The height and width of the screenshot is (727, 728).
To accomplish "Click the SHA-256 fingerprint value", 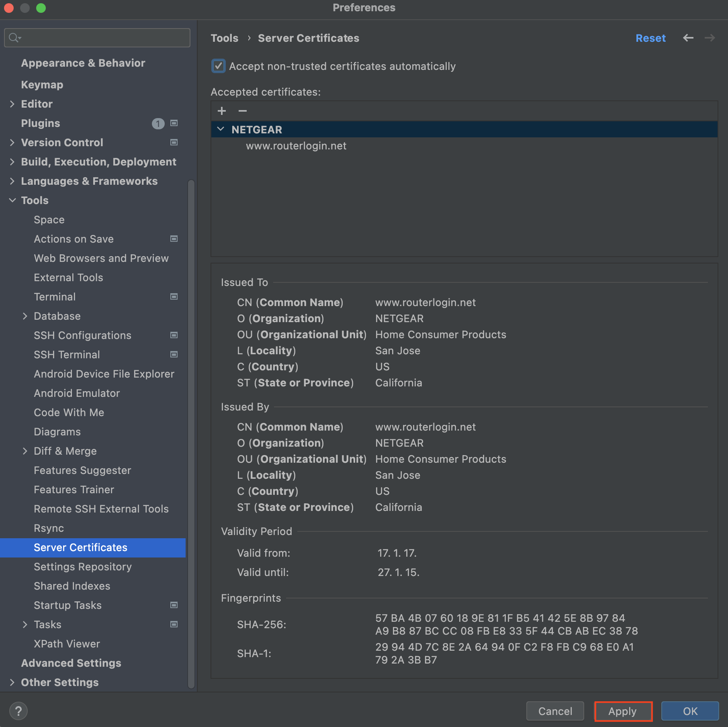I will click(507, 625).
